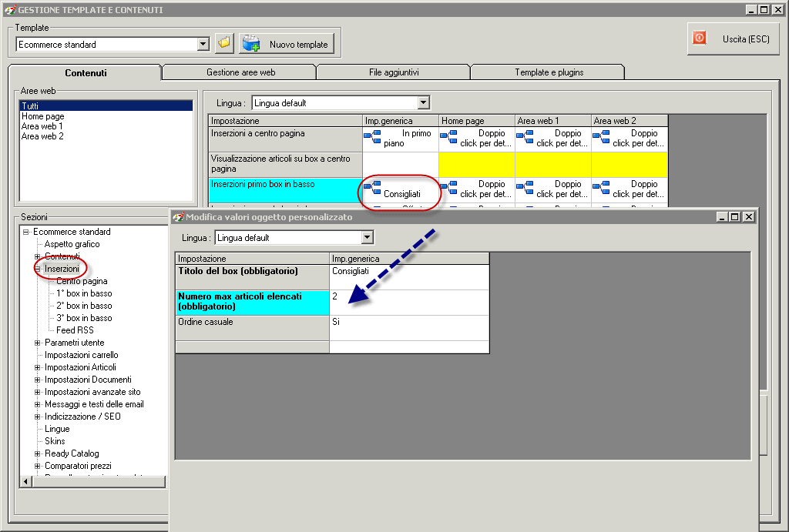Open the Lingua dropdown in main window
The height and width of the screenshot is (532, 789).
tap(424, 103)
